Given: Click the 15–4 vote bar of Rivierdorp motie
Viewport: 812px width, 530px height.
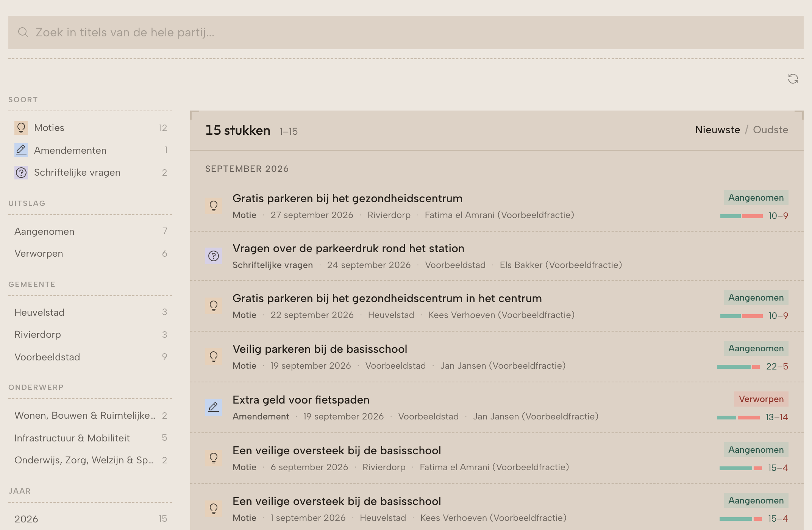Looking at the screenshot, I should (740, 468).
